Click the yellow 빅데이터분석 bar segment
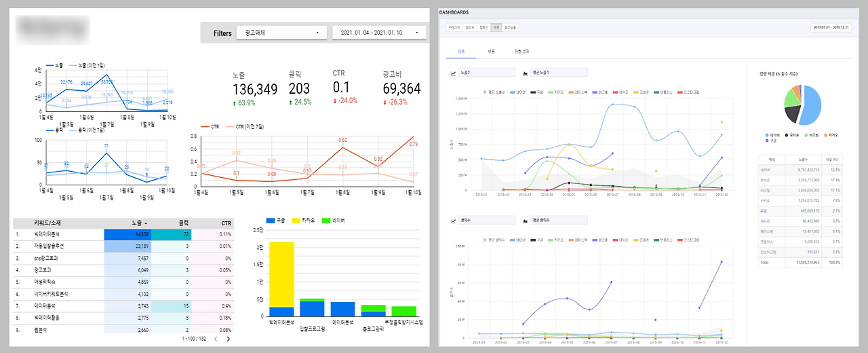The image size is (868, 353). (x=281, y=274)
